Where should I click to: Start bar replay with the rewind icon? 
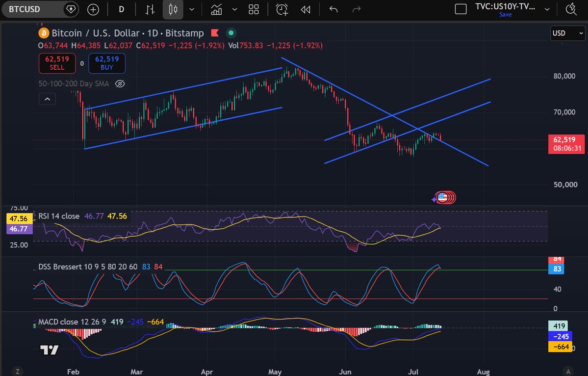pos(306,9)
